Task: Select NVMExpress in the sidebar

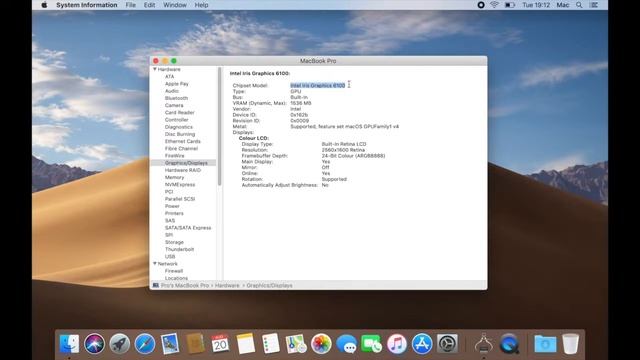Action: (180, 184)
